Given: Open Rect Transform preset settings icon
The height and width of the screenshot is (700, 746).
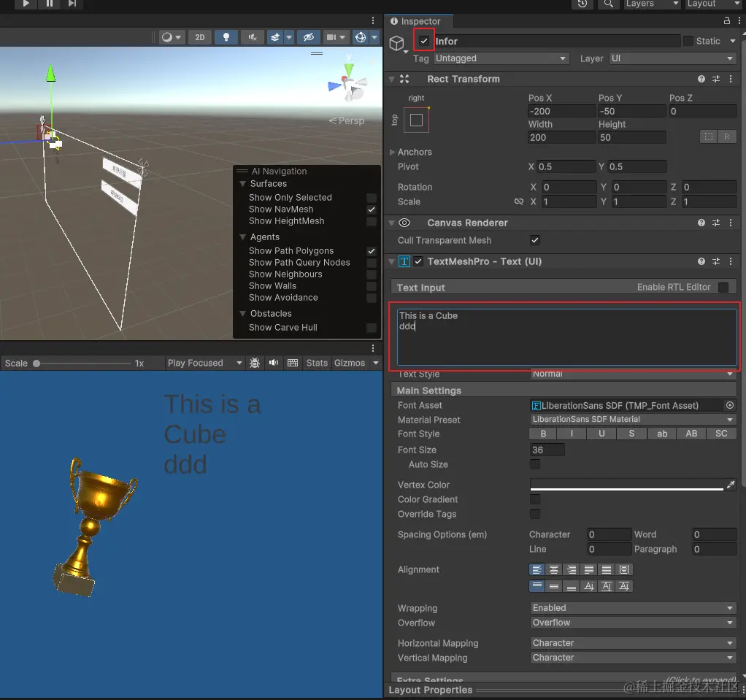Looking at the screenshot, I should pyautogui.click(x=716, y=79).
